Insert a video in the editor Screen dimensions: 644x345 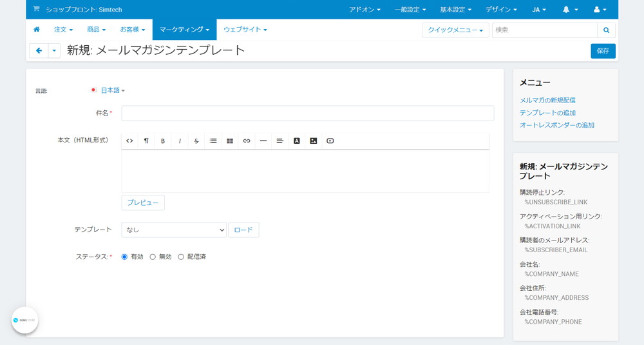point(330,141)
